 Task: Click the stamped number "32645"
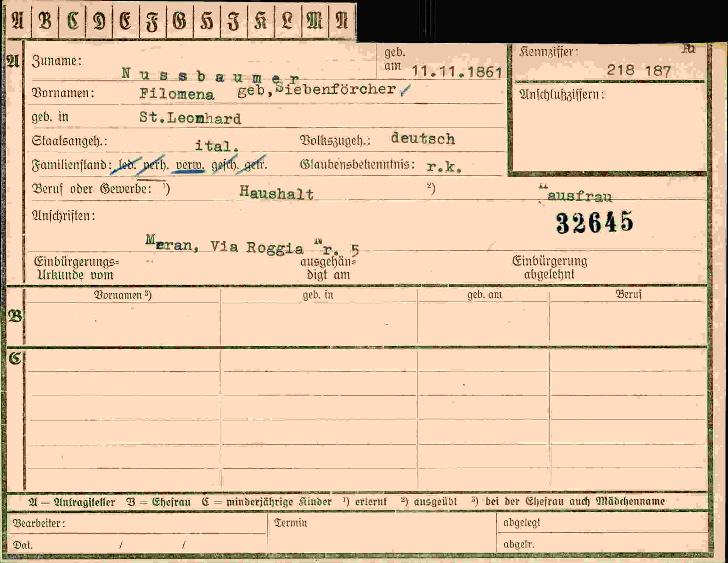(595, 222)
